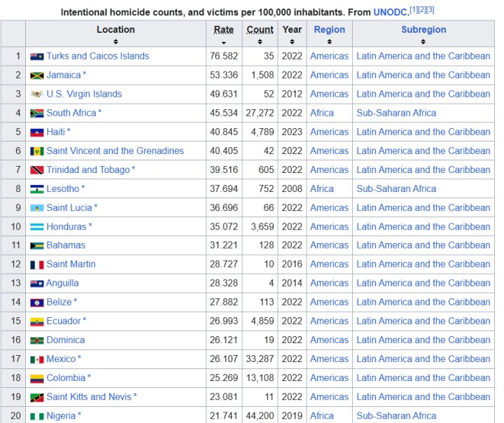Open the Lesotho country link
504x423 pixels.
click(x=63, y=189)
